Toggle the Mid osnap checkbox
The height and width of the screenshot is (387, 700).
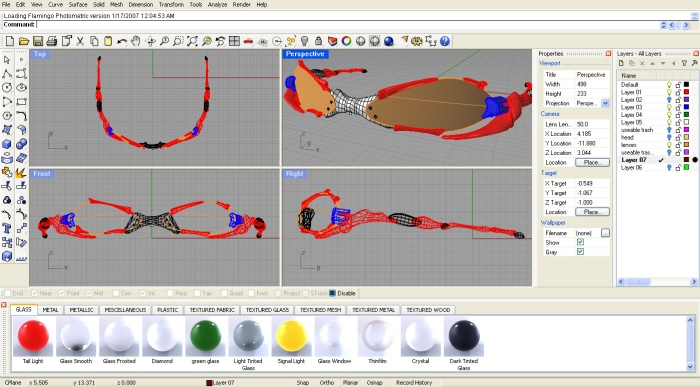coord(88,293)
